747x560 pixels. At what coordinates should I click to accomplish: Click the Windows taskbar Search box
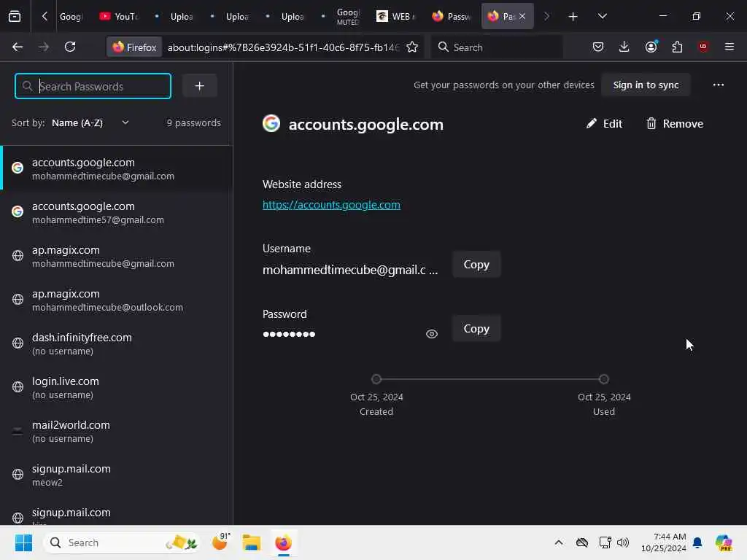pyautogui.click(x=122, y=542)
